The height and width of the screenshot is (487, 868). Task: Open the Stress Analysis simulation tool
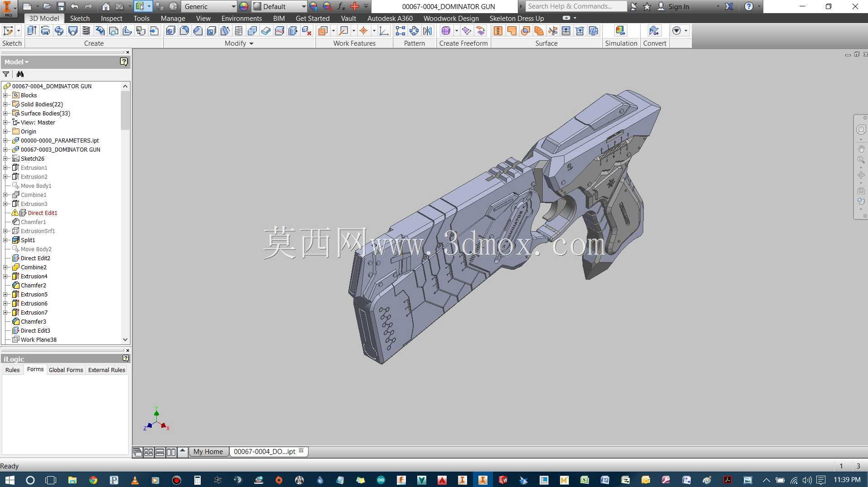click(x=620, y=31)
